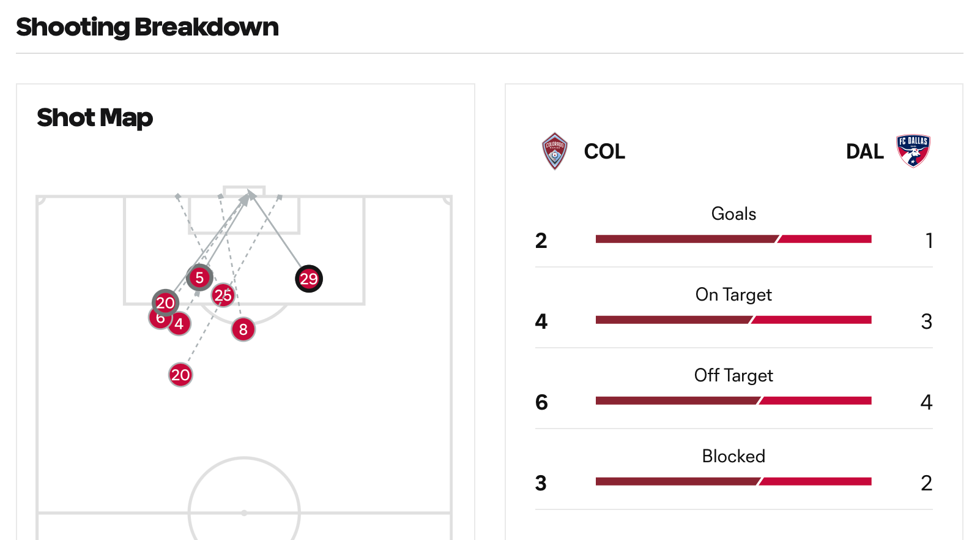Image resolution: width=980 pixels, height=540 pixels.
Task: Click the Colorado Rapids team crest
Action: point(555,151)
